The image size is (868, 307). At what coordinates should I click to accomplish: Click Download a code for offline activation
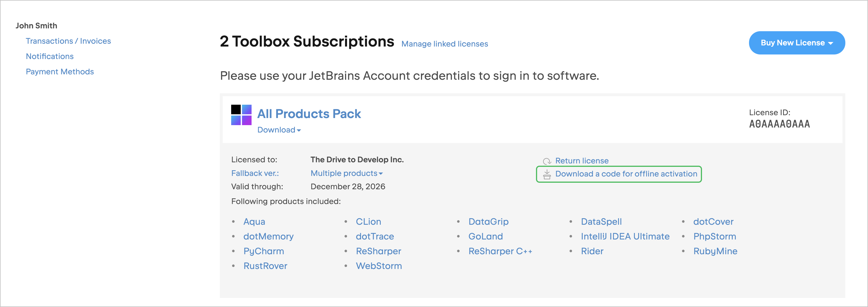pos(626,174)
